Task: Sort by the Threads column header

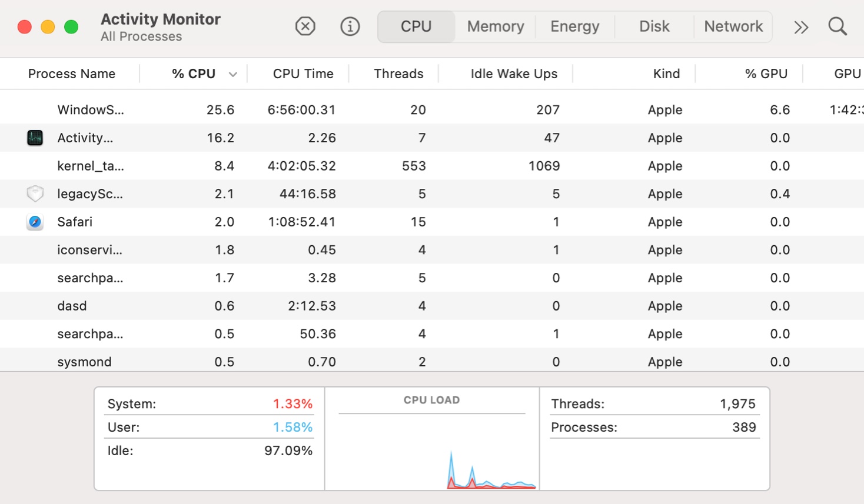Action: pos(399,74)
